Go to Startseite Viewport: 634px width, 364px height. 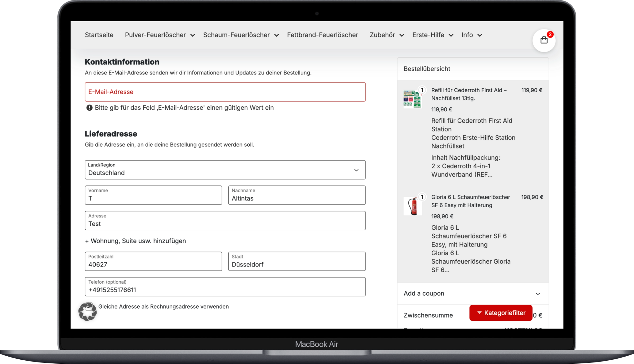99,35
